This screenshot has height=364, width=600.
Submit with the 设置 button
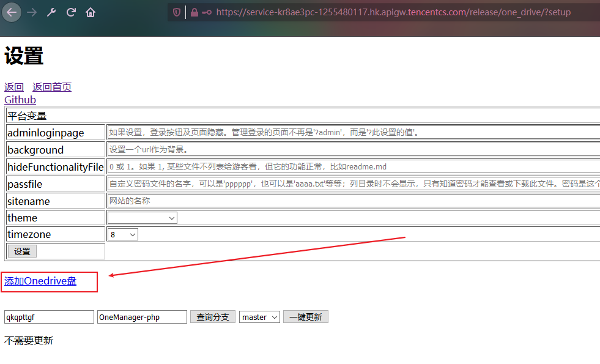tap(22, 251)
